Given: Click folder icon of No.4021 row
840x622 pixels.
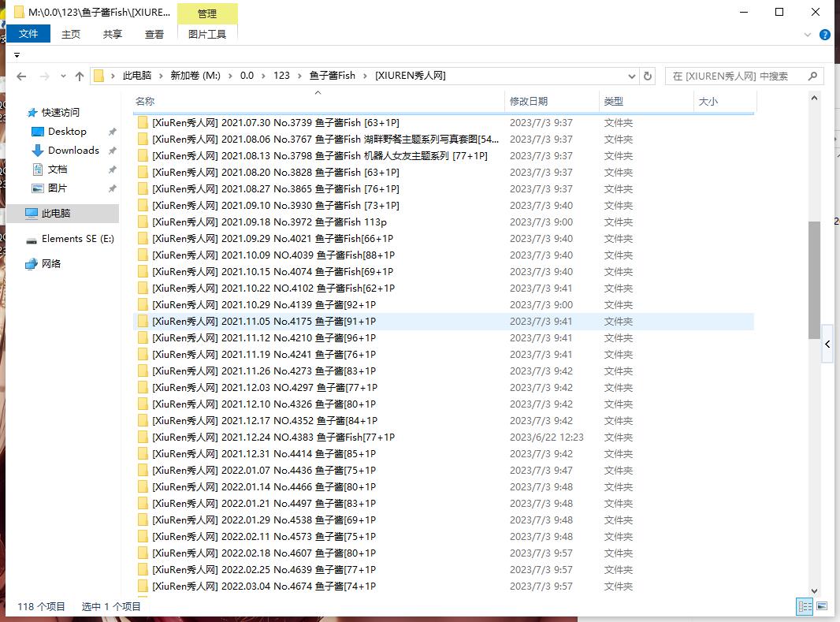Looking at the screenshot, I should click(143, 238).
